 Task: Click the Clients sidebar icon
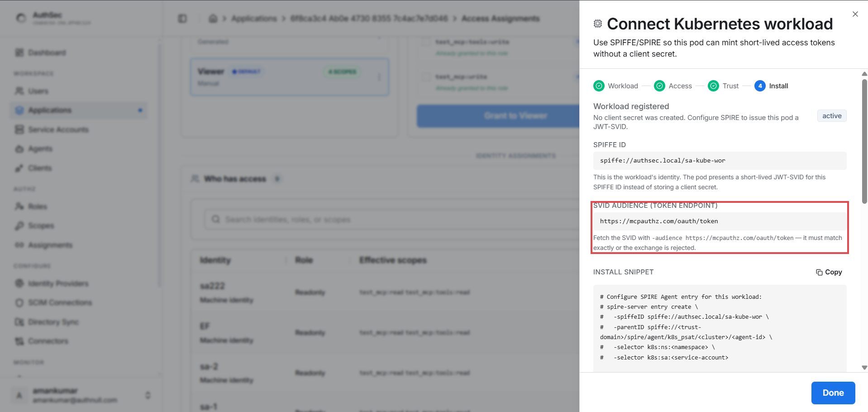tap(19, 168)
